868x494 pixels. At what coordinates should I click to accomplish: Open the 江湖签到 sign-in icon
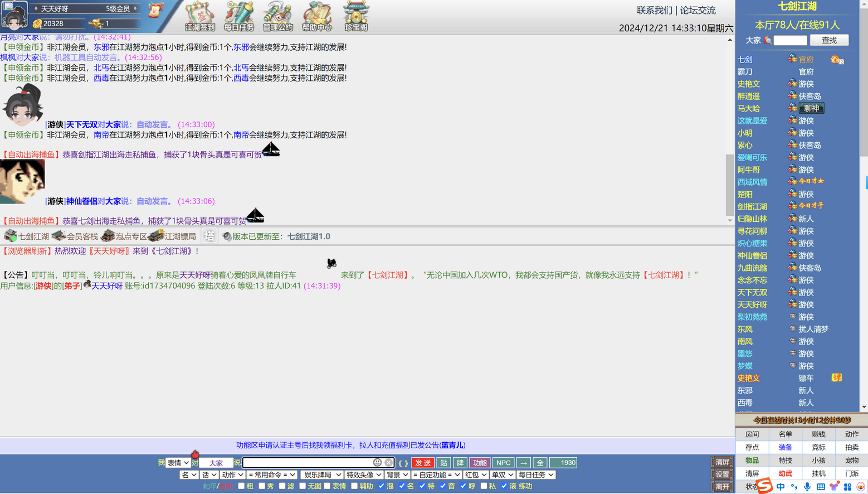199,16
